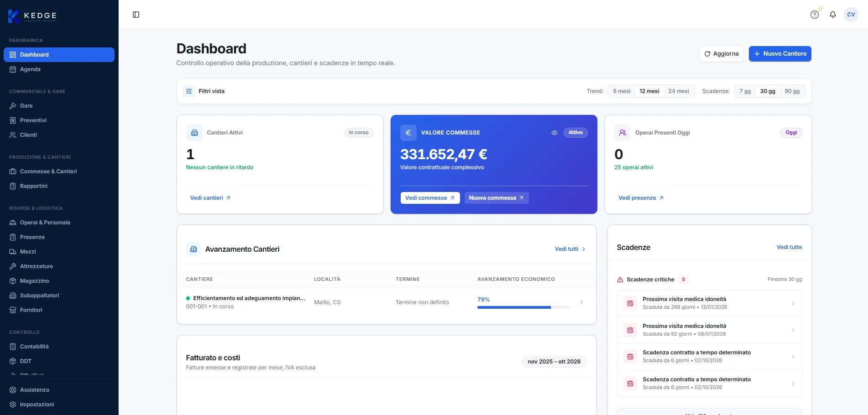Open Impostazioni in the sidebar
Screen dimensions: 868x415
tap(59, 405)
